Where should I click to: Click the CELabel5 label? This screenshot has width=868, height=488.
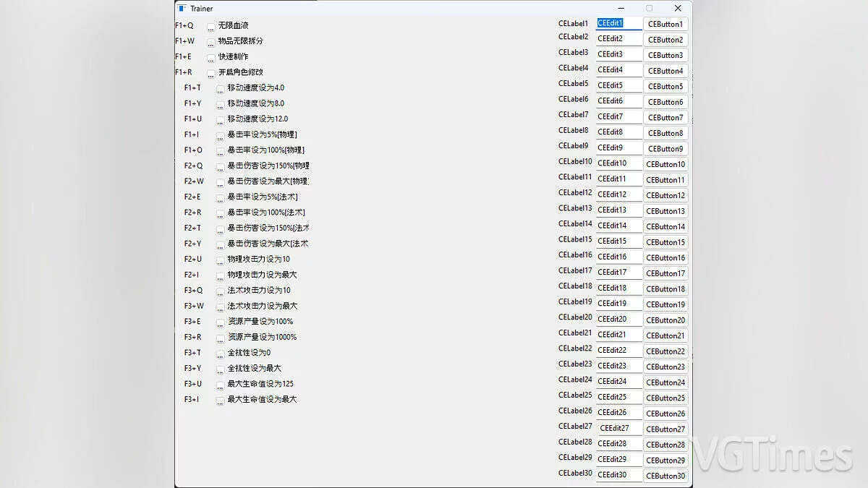(x=574, y=84)
